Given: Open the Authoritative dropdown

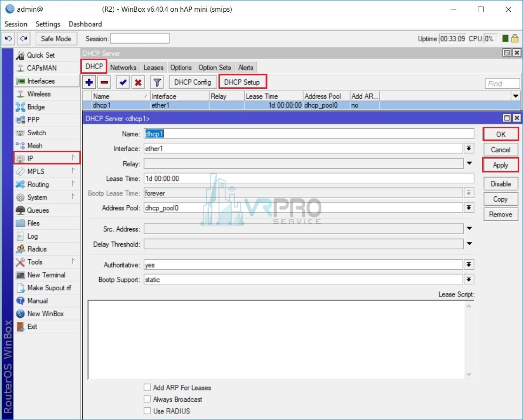Looking at the screenshot, I should click(468, 265).
